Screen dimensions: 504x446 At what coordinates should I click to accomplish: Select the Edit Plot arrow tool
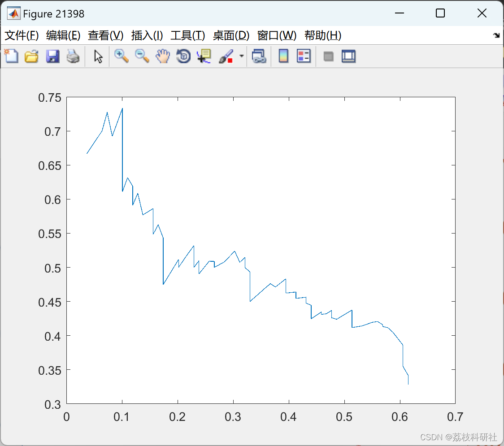point(98,56)
